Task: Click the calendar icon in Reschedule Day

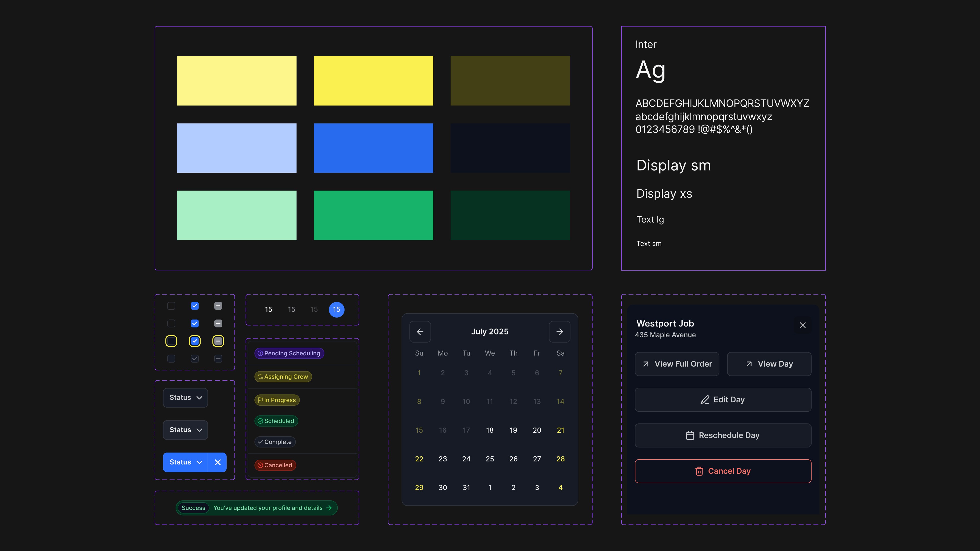Action: [690, 435]
